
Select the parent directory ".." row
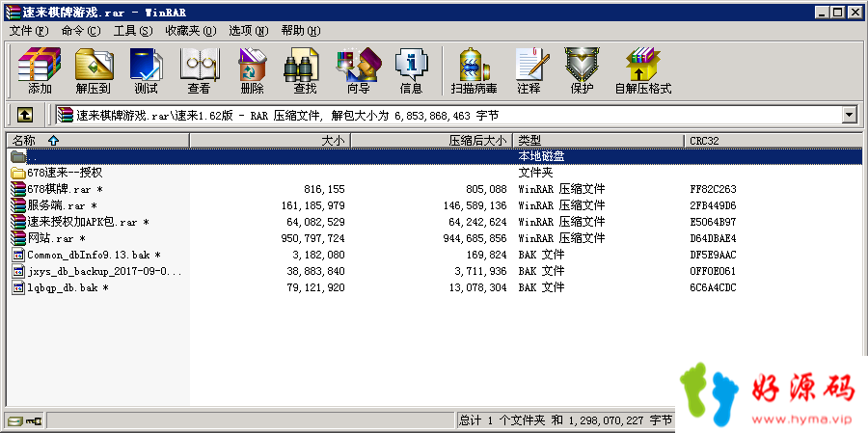(435, 156)
